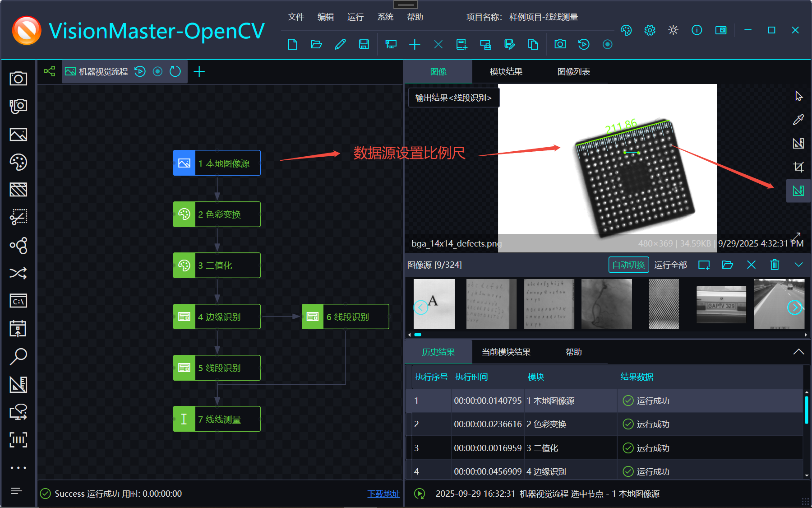
Task: Click the highlighted scale ruler tool beside image
Action: click(798, 191)
